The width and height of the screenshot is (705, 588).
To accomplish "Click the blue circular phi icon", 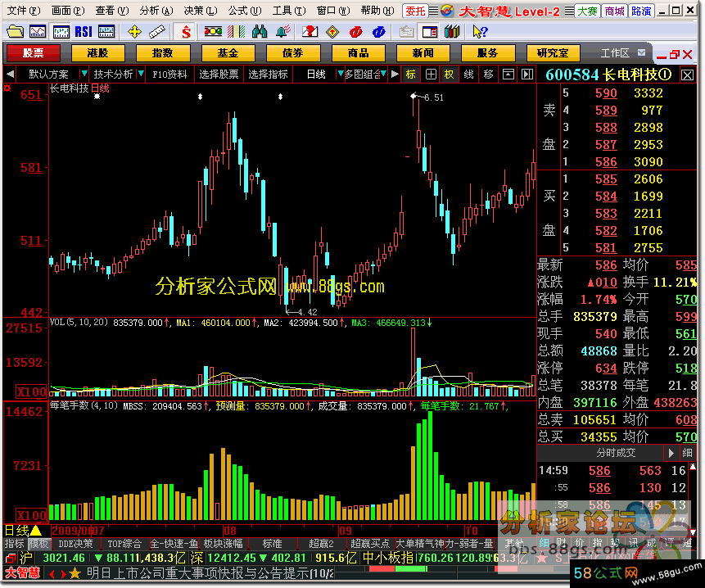I will point(379,31).
